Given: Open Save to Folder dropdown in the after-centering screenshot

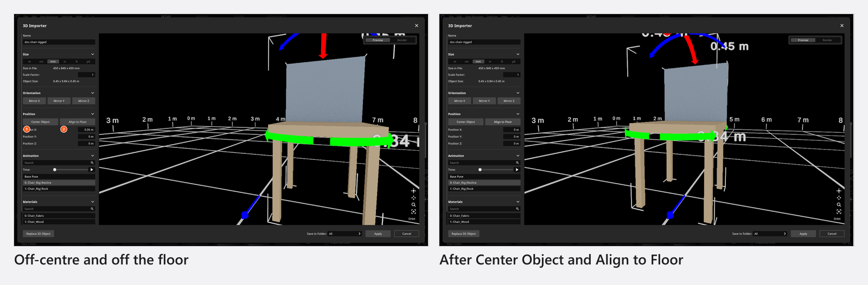Looking at the screenshot, I should click(770, 234).
